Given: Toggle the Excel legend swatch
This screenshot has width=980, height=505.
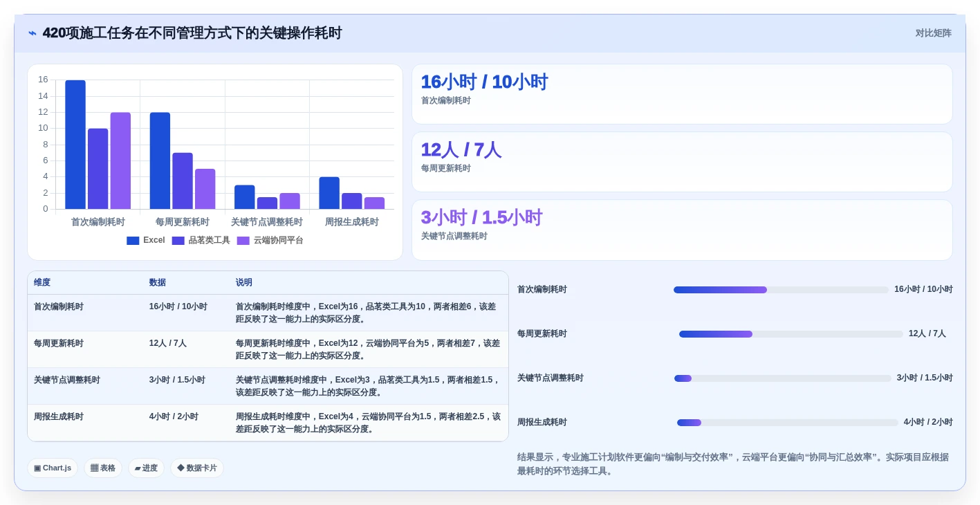Looking at the screenshot, I should pos(133,241).
